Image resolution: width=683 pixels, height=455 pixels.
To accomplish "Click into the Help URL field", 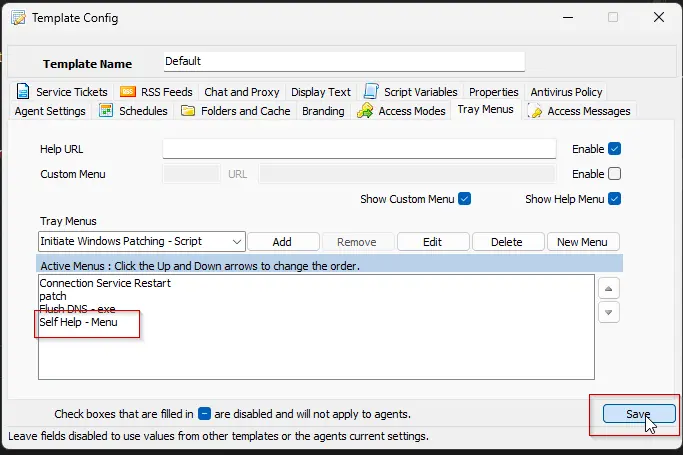I will pyautogui.click(x=359, y=149).
